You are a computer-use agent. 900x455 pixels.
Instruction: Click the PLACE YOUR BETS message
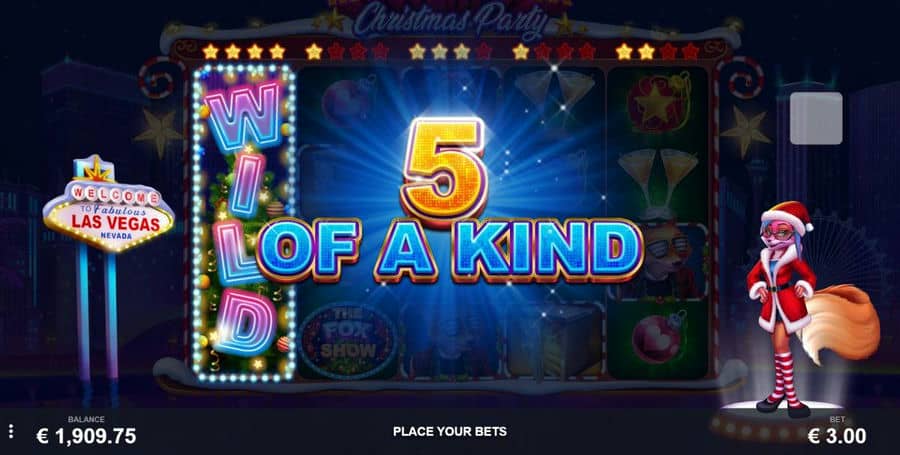[x=449, y=431]
